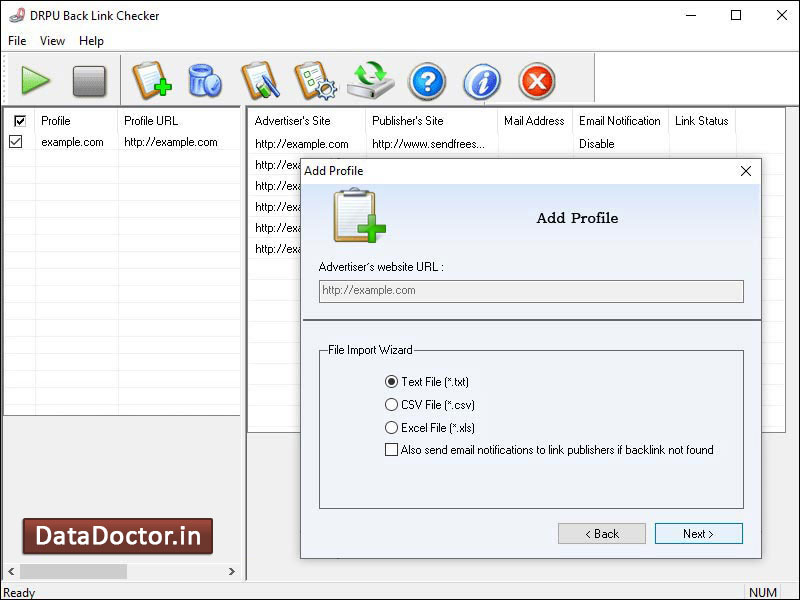This screenshot has width=800, height=600.
Task: Open Add Profile via toolbar clipboard icon
Action: point(152,81)
